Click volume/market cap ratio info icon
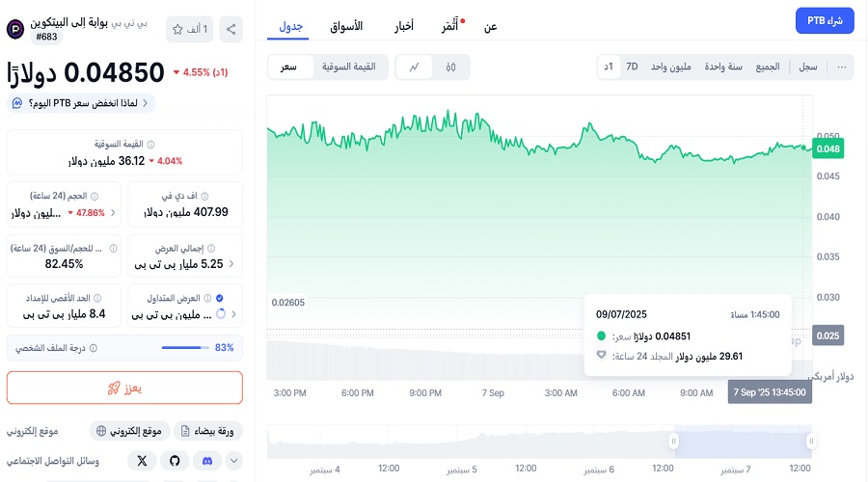 [x=114, y=249]
